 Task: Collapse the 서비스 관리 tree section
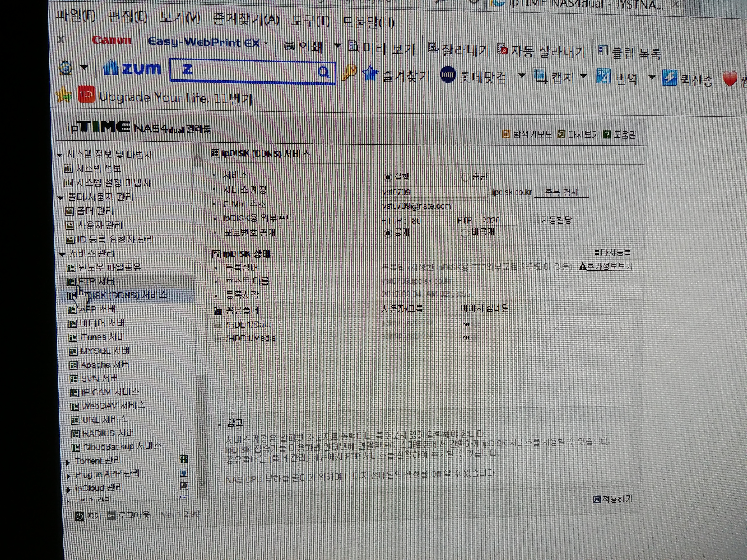[x=62, y=254]
